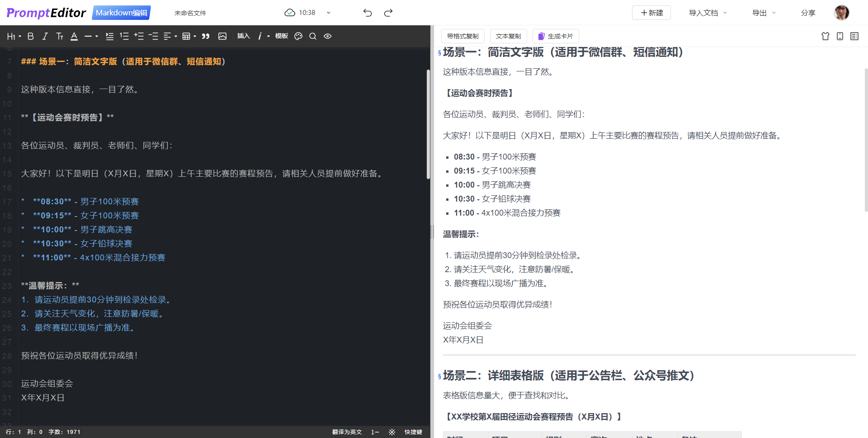Click the undo arrow icon
This screenshot has width=868, height=438.
[x=368, y=13]
